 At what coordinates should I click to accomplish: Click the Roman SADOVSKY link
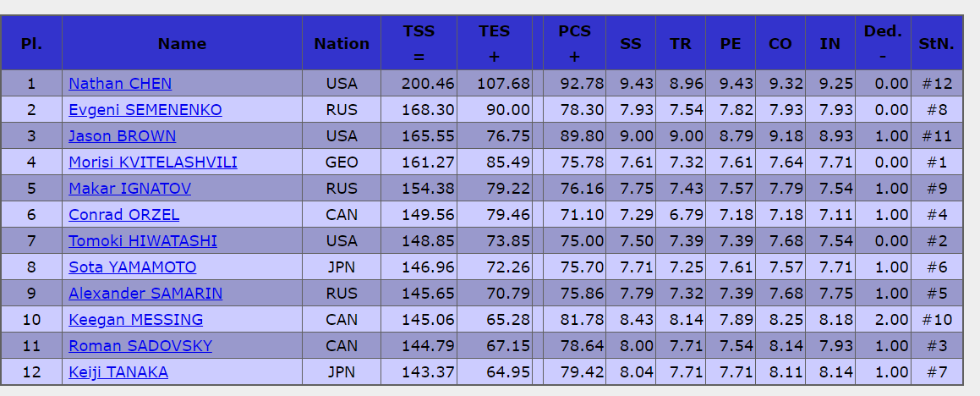140,346
